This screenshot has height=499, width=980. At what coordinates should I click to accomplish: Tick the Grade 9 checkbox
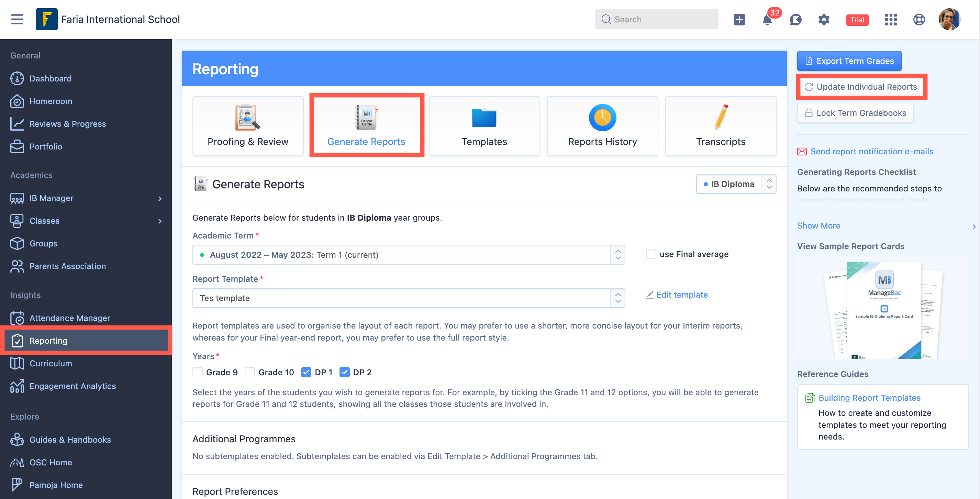[198, 372]
